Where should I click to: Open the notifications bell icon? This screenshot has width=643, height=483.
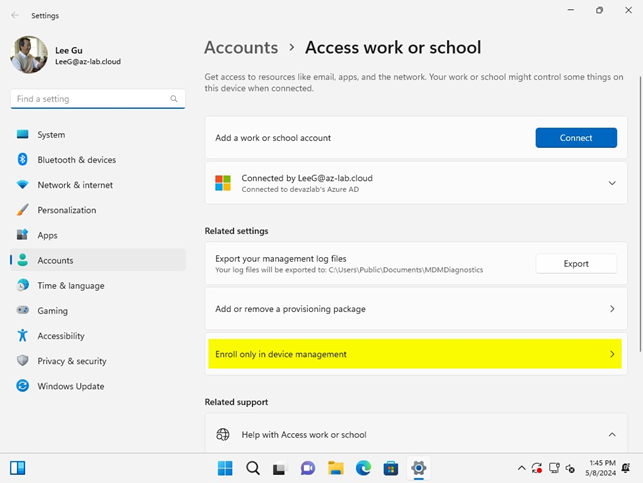626,468
